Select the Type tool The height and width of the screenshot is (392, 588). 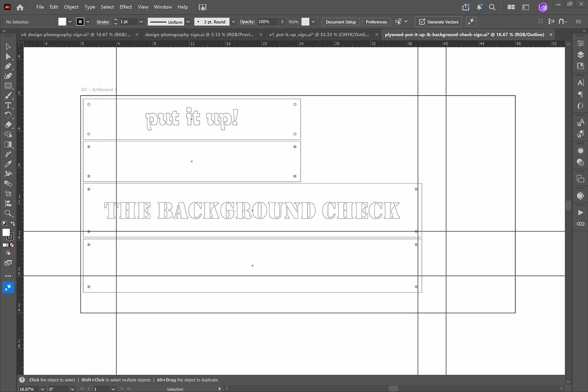(8, 105)
